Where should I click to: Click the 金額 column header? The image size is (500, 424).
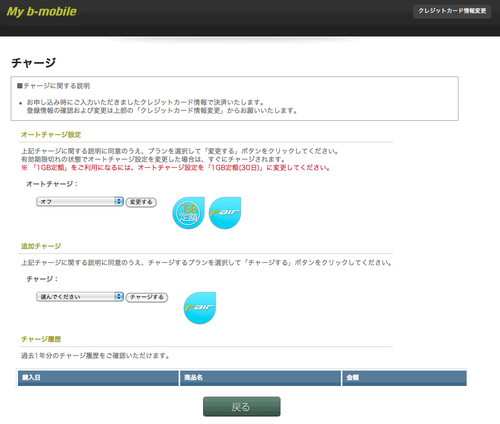(404, 378)
